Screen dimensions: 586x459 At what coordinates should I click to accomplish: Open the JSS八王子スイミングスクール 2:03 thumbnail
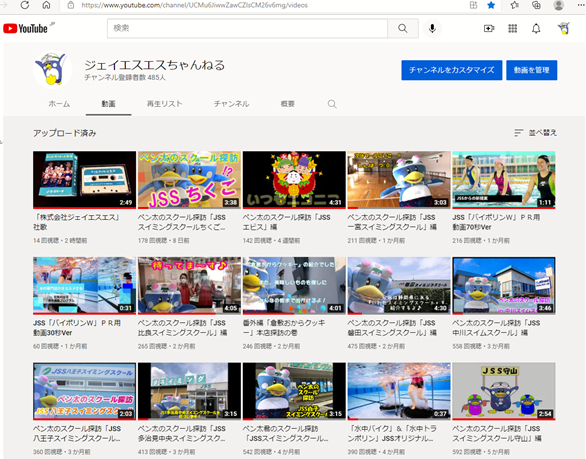pyautogui.click(x=84, y=391)
